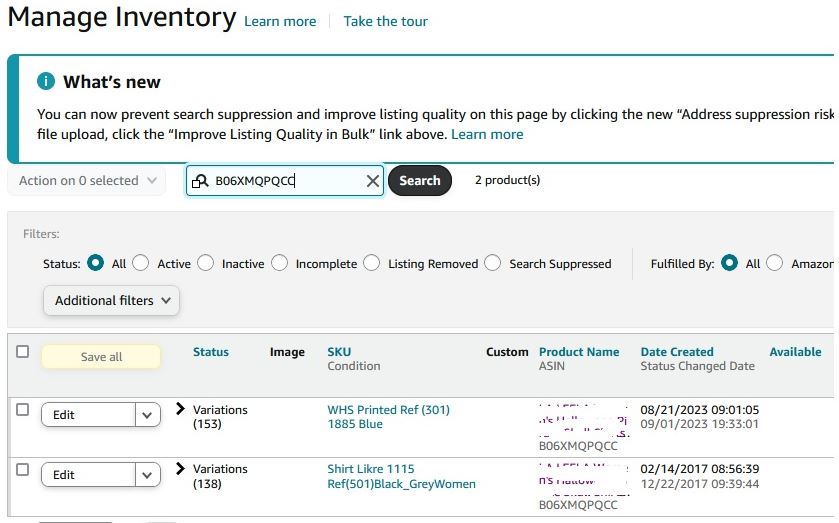This screenshot has width=839, height=523.
Task: Click the Search button
Action: [420, 181]
